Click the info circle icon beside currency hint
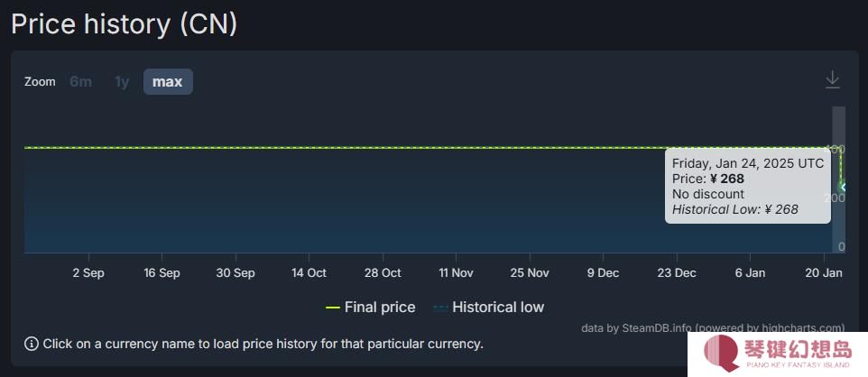Screen dimensions: 868x377 (31, 344)
